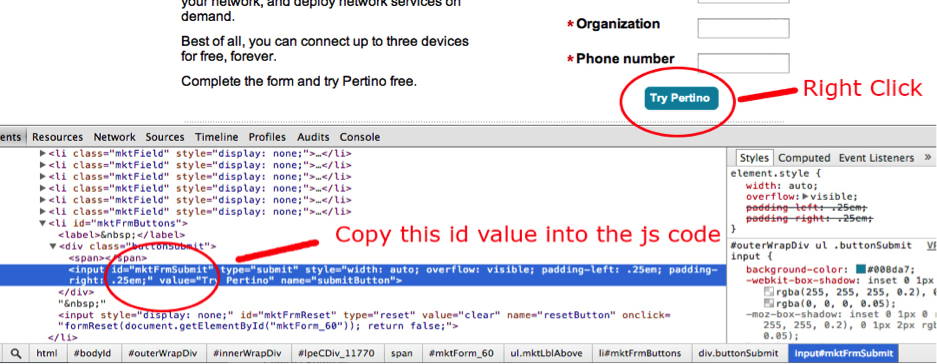This screenshot has height=364, width=937.
Task: Click the rgba(0, 0, 0, 0.05) shadow swatch
Action: click(x=770, y=303)
